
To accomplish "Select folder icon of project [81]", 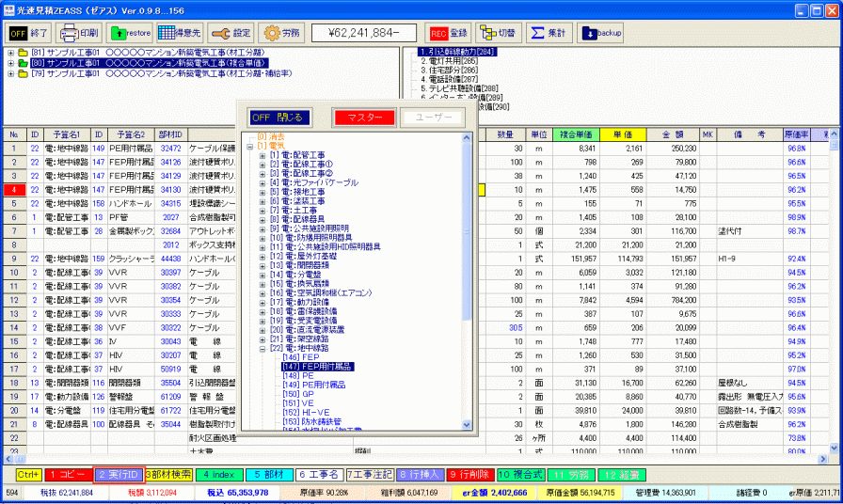I will tap(23, 53).
